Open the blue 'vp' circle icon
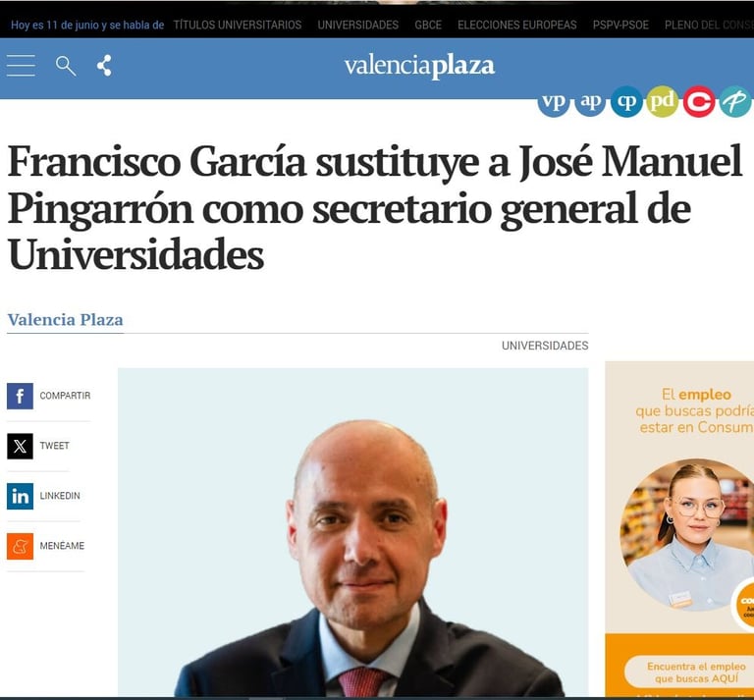The height and width of the screenshot is (700, 754). 553,102
